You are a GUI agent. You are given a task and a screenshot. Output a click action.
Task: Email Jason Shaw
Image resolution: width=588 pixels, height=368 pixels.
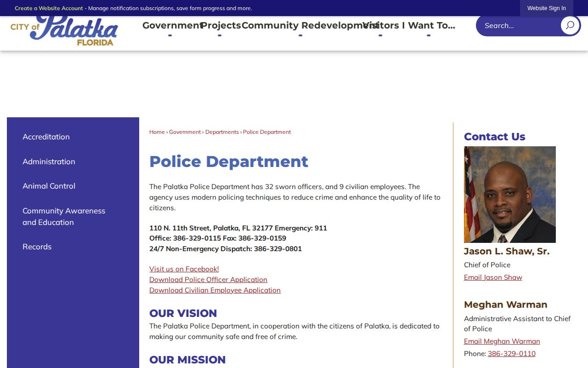[x=493, y=277]
